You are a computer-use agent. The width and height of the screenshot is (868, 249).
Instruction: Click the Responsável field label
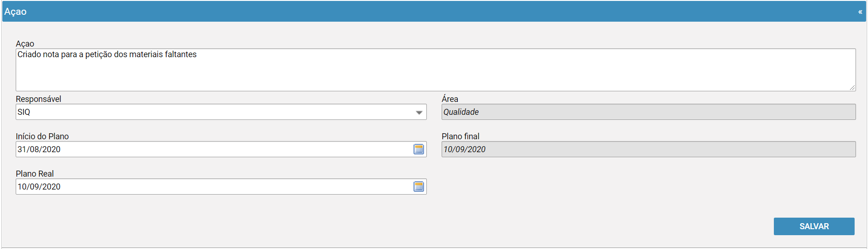[38, 99]
